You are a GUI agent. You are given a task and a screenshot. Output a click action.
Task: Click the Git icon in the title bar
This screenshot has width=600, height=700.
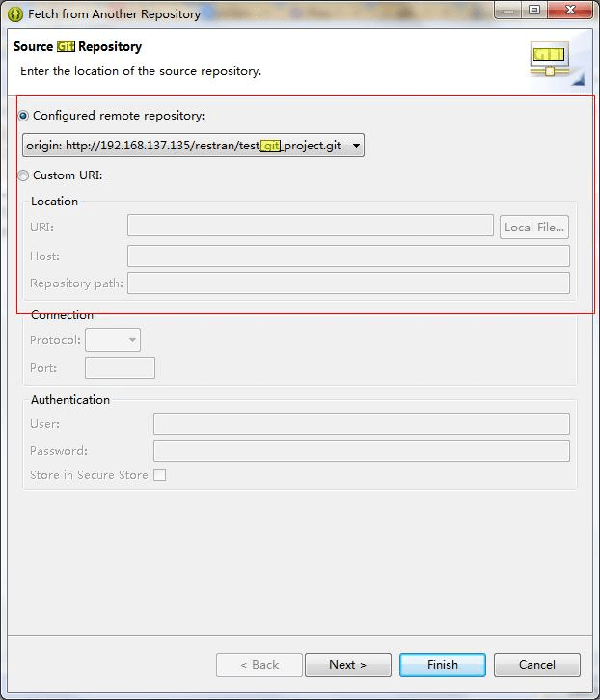(15, 14)
